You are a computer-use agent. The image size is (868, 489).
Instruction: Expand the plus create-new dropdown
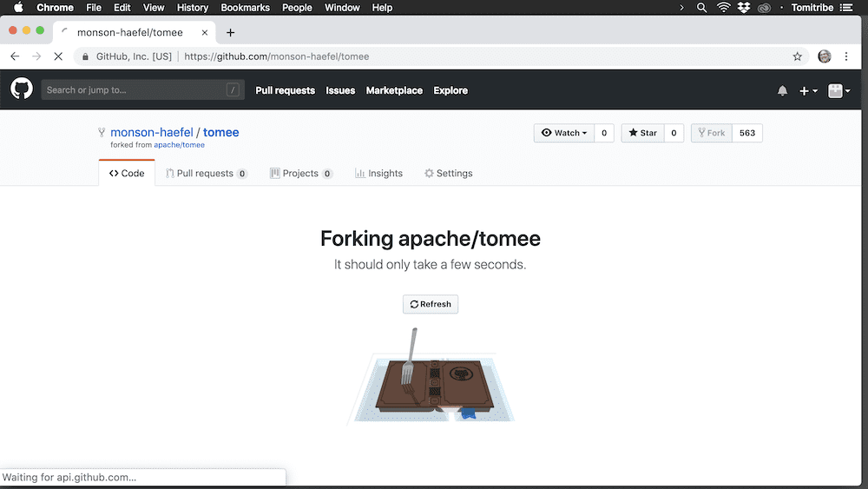click(x=808, y=91)
